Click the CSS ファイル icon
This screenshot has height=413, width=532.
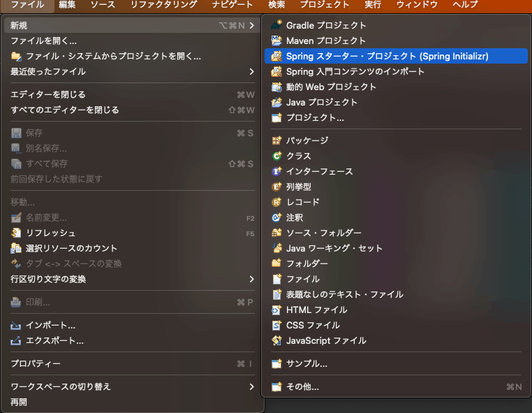point(276,325)
